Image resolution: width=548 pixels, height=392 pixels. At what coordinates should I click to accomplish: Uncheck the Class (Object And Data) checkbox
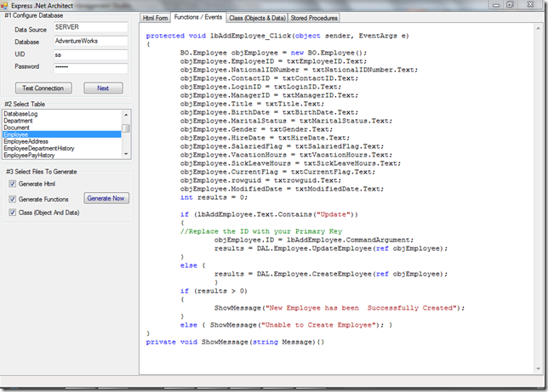point(12,213)
